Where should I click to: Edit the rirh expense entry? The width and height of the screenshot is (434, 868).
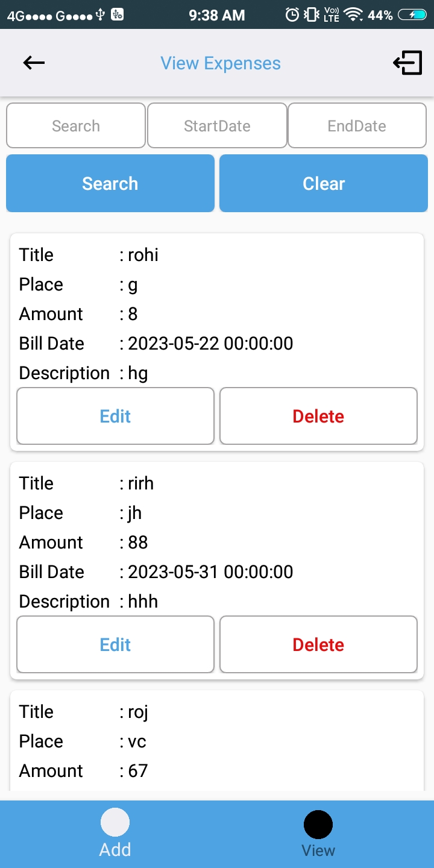point(115,644)
